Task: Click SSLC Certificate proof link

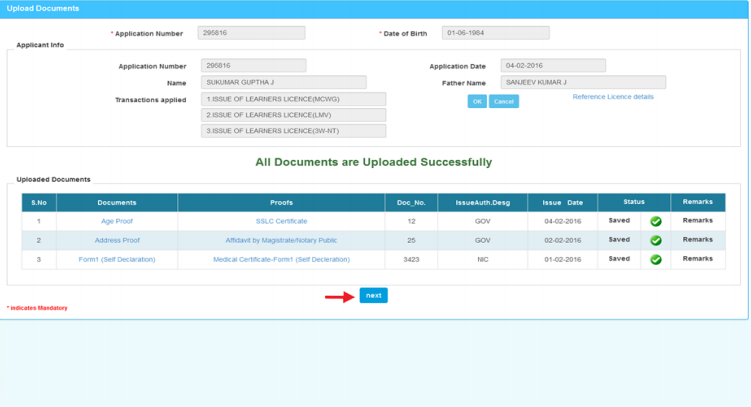Action: (x=281, y=221)
